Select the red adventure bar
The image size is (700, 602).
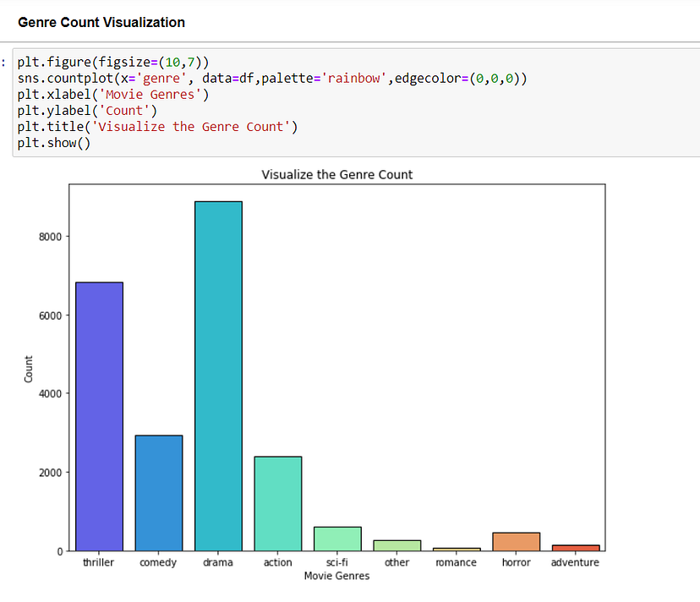[575, 548]
